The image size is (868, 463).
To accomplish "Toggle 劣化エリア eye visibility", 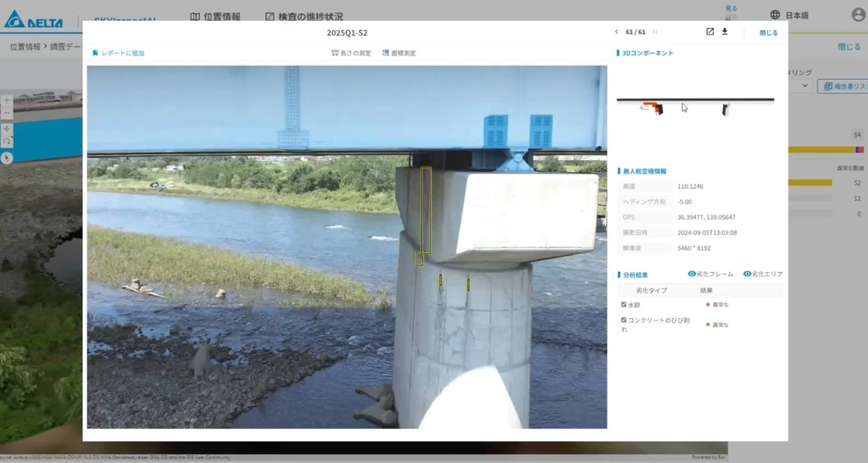I will [747, 274].
